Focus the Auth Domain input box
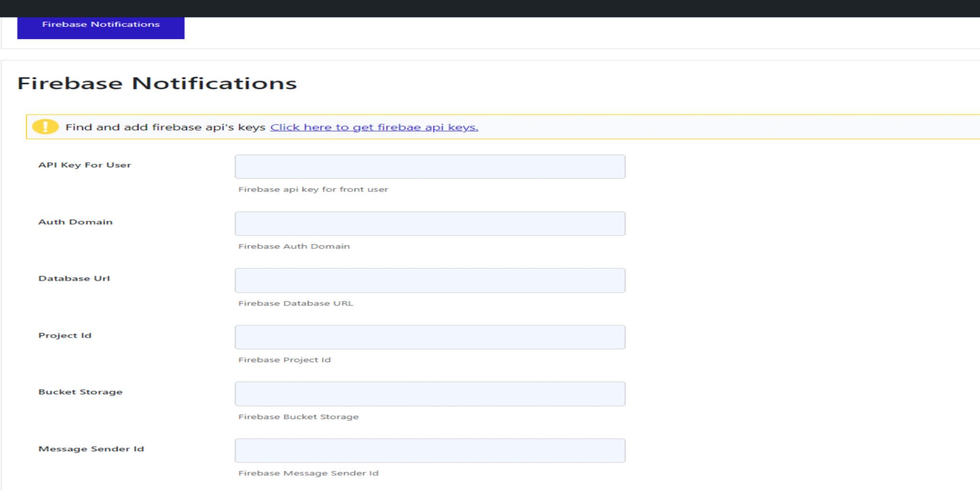Image resolution: width=980 pixels, height=490 pixels. [430, 223]
